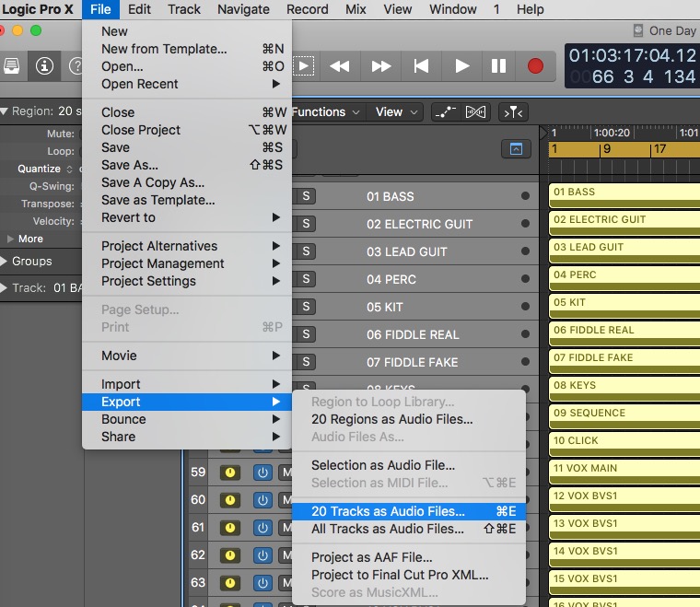The image size is (700, 607).
Task: Toggle power button on track 60
Action: pos(262,500)
